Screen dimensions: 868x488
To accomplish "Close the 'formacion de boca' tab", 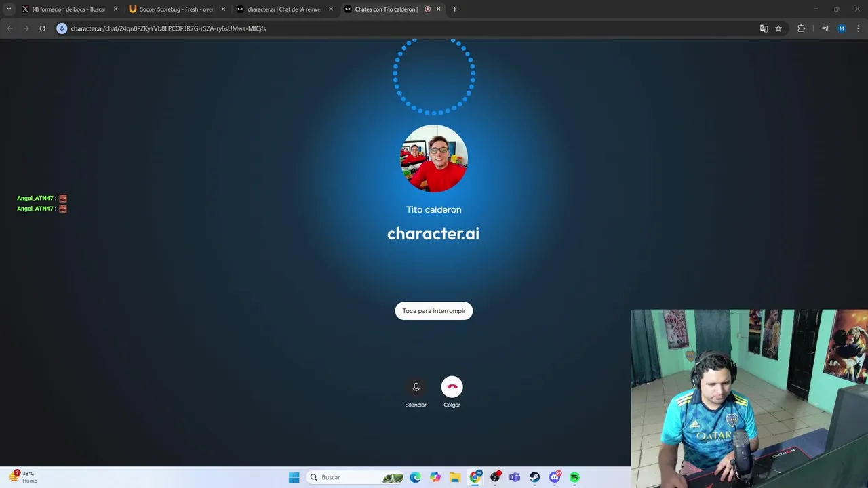I will click(115, 9).
